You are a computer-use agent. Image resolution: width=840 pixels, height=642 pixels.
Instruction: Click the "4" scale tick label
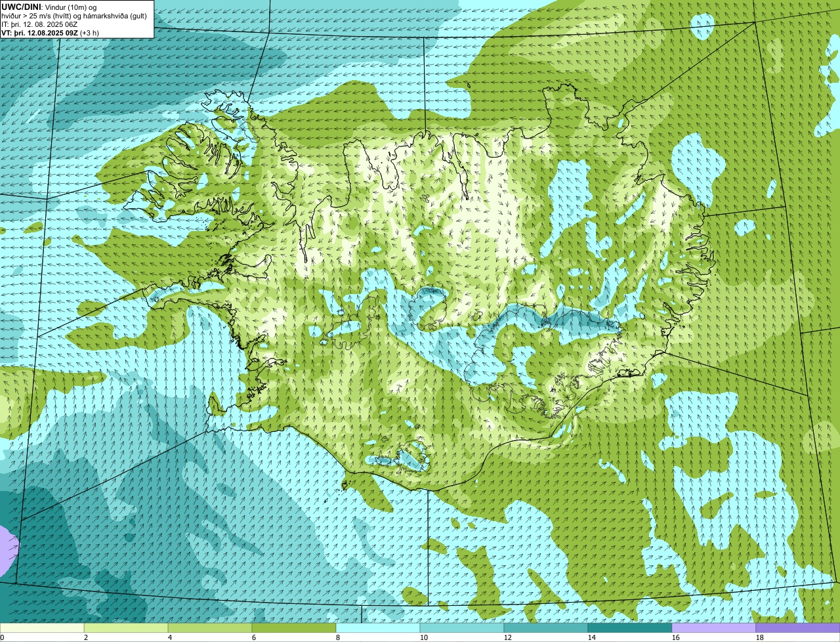pyautogui.click(x=170, y=637)
